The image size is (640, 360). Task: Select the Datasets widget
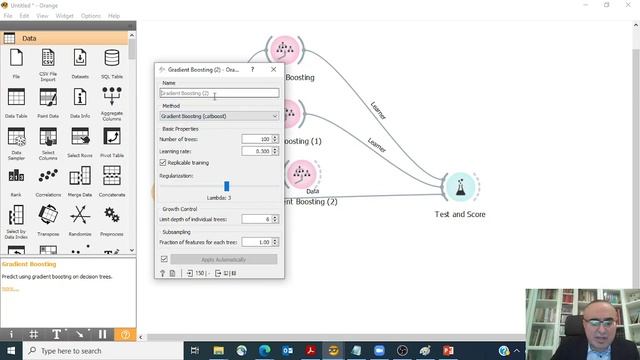tap(80, 63)
